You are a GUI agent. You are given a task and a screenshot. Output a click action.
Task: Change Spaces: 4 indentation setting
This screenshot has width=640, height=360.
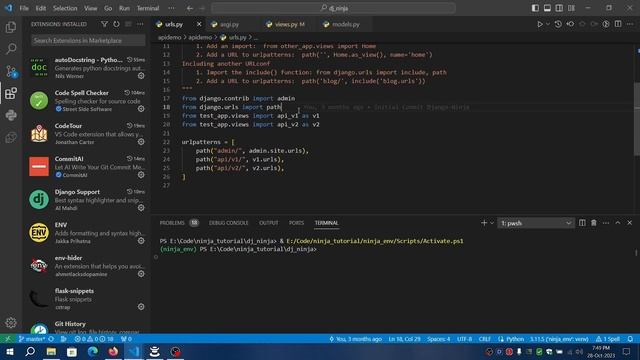point(439,339)
